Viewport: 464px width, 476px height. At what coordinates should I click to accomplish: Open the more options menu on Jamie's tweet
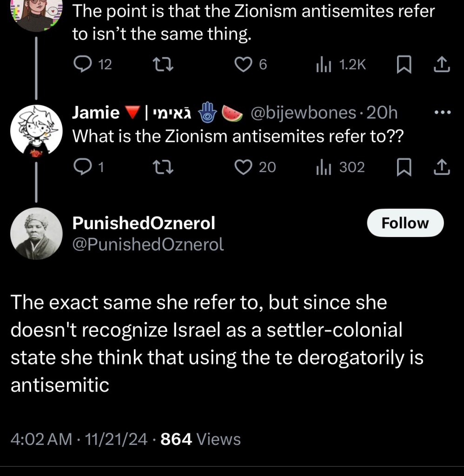tap(441, 113)
